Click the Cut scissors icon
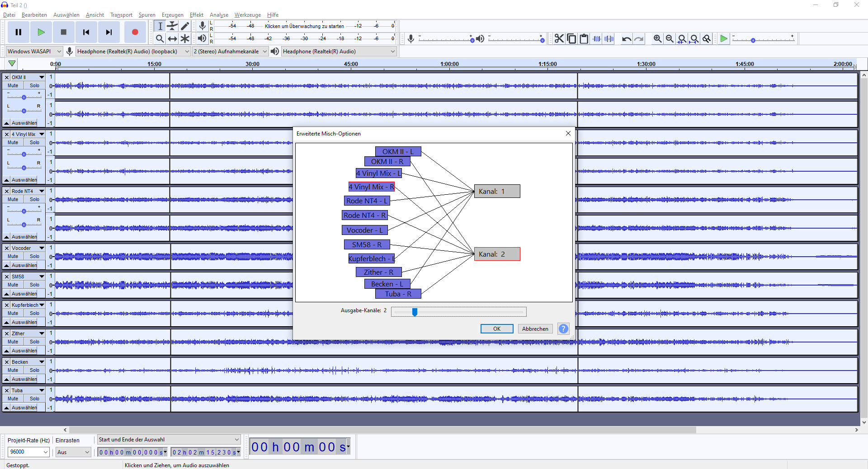The height and width of the screenshot is (469, 868). point(559,39)
